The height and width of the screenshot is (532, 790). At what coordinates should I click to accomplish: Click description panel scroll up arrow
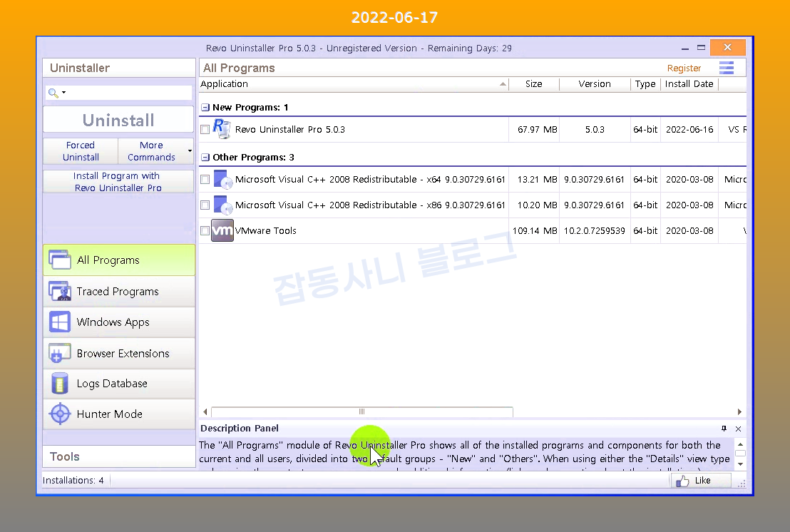click(740, 444)
